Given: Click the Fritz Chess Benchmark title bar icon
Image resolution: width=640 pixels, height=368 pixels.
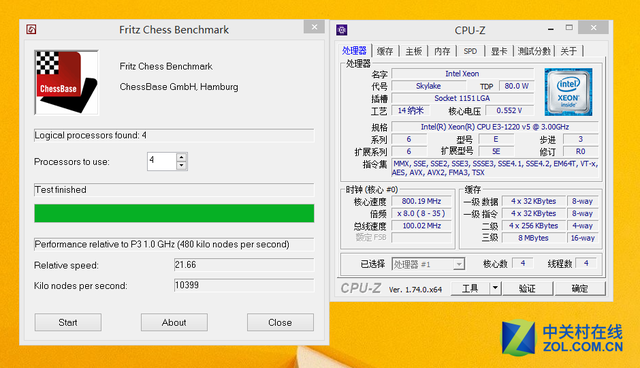Looking at the screenshot, I should 31,29.
